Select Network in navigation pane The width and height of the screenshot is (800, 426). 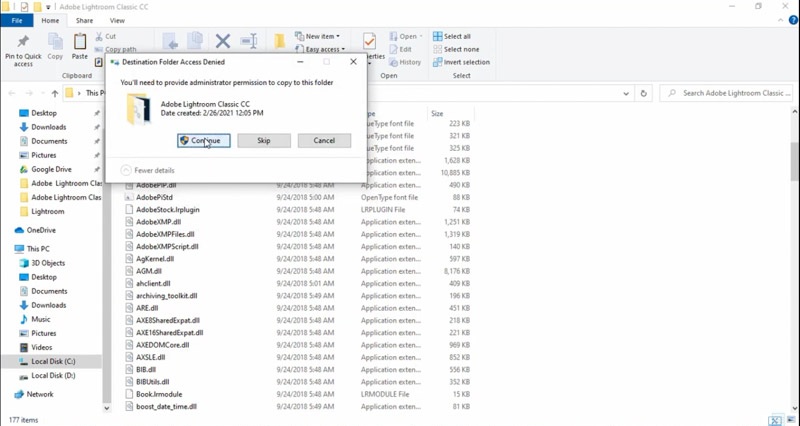[x=40, y=394]
